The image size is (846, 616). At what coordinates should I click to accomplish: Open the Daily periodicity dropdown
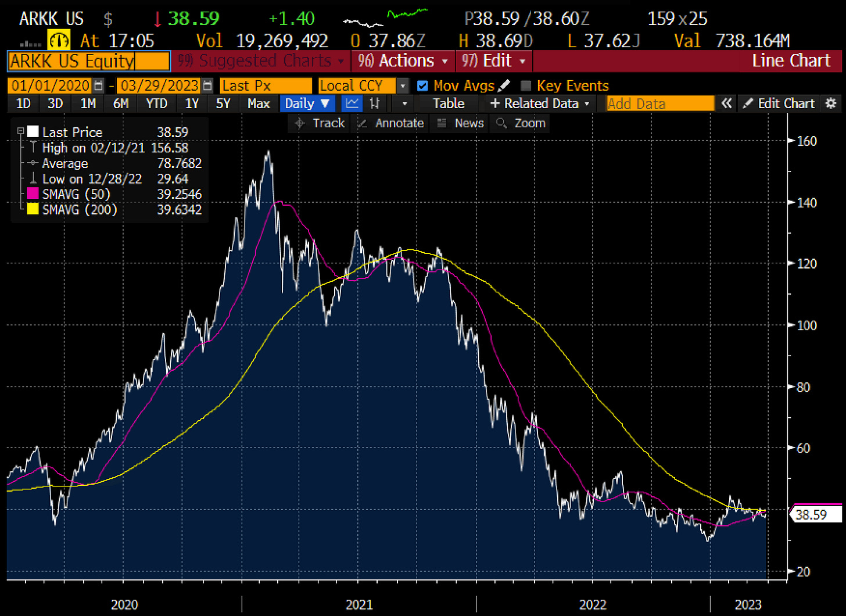point(307,103)
